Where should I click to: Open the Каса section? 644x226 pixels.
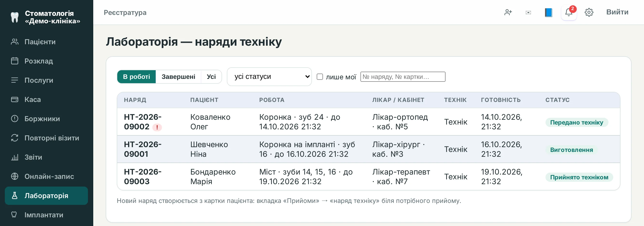46,100
